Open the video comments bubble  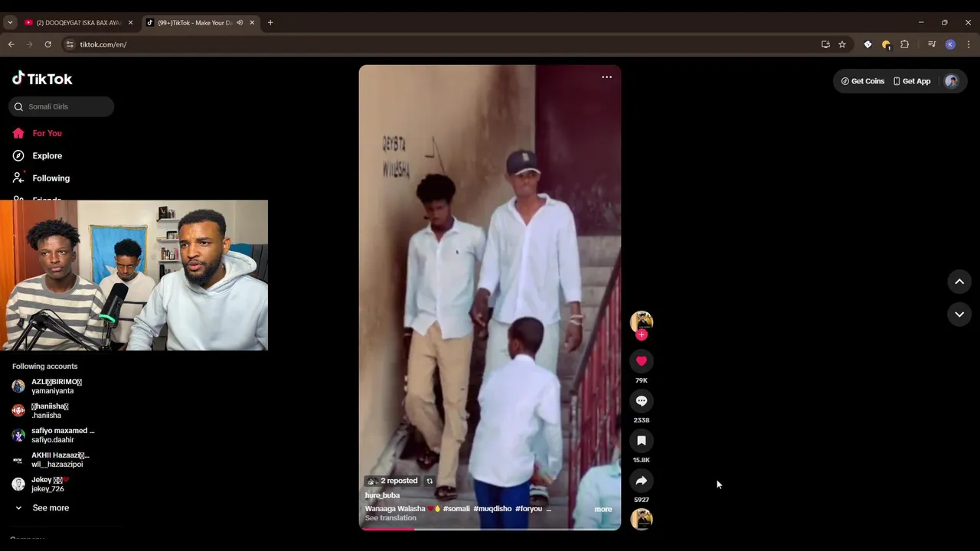(642, 401)
